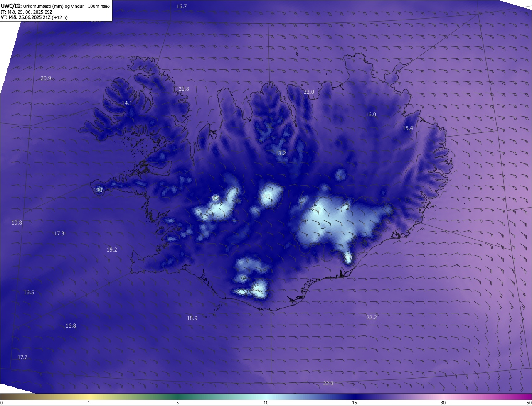Viewport: 532px width, 406px height.
Task: Click the colour scale tick labelled 15
Action: click(x=355, y=403)
